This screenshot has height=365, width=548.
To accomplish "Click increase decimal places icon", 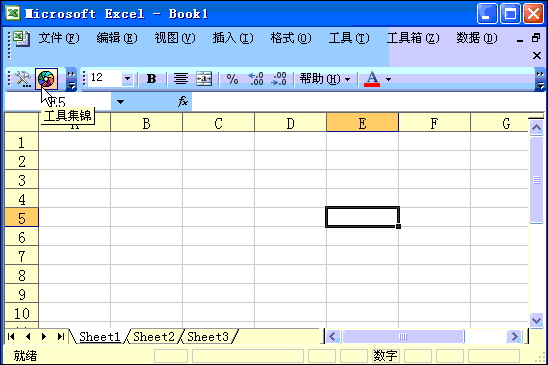I will pos(255,79).
